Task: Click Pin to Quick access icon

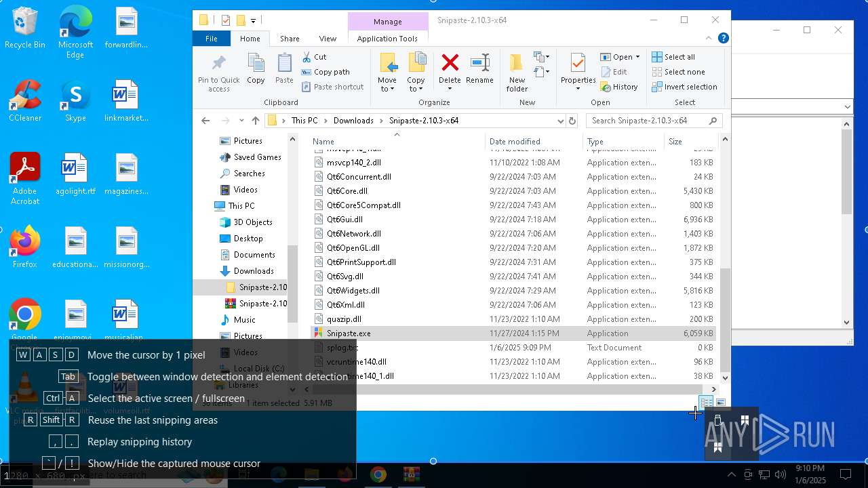Action: click(x=218, y=73)
